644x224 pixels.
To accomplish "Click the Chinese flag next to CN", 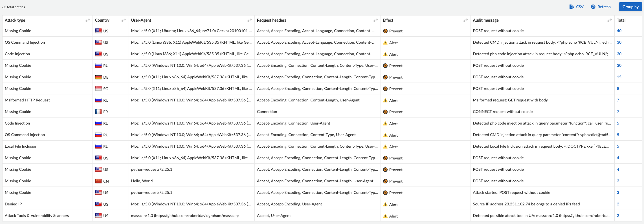I will coord(98,181).
